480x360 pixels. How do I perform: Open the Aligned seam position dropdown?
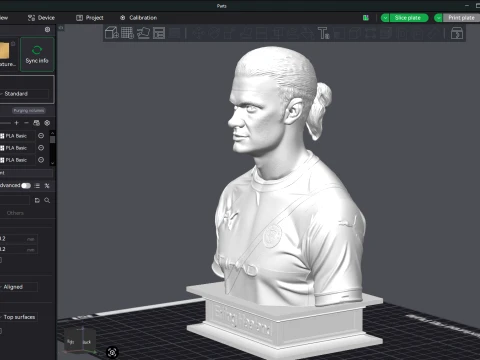point(19,287)
